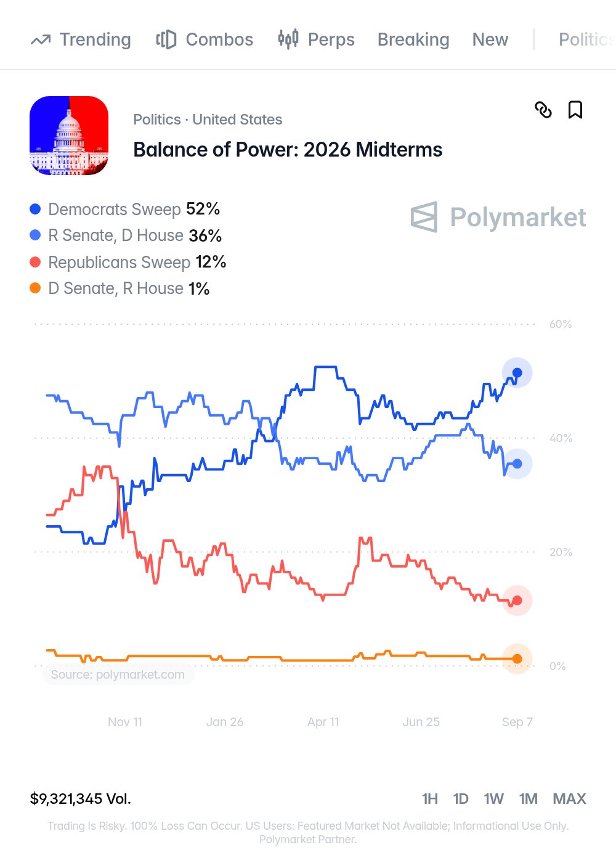Click the Trending arrow icon
This screenshot has width=616, height=863.
41,40
